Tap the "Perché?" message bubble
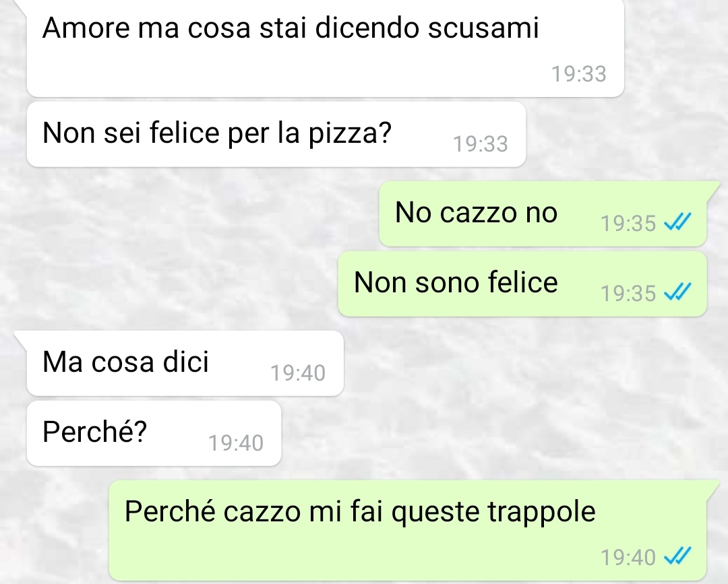This screenshot has width=728, height=584. pyautogui.click(x=154, y=433)
